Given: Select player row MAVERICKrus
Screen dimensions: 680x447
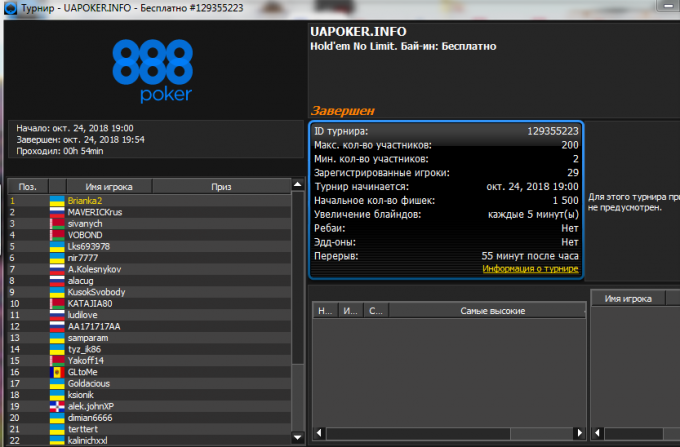Looking at the screenshot, I should click(149, 212).
